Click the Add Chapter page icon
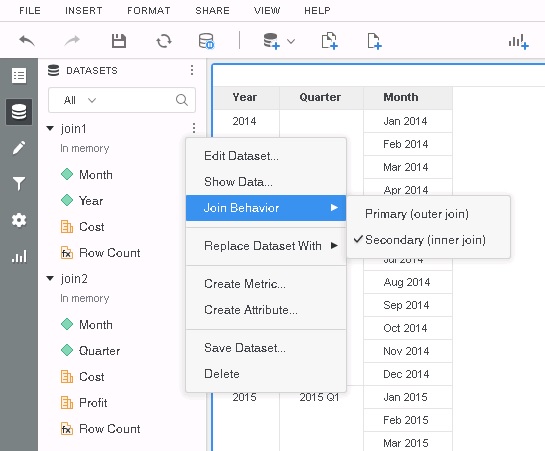545x451 pixels. coord(329,41)
